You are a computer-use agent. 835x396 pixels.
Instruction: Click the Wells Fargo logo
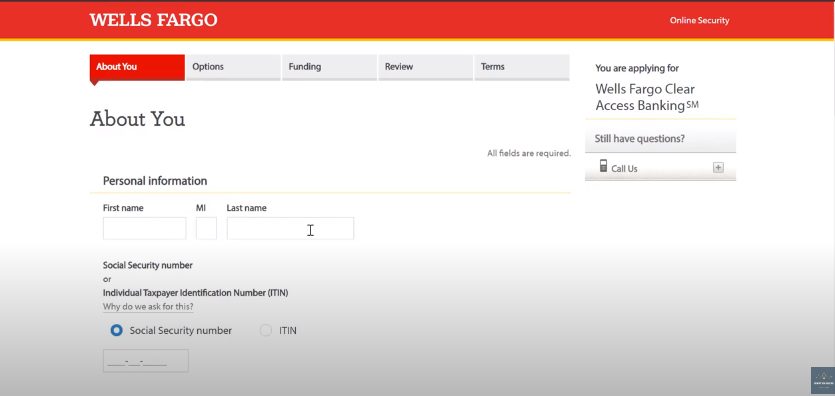(153, 20)
